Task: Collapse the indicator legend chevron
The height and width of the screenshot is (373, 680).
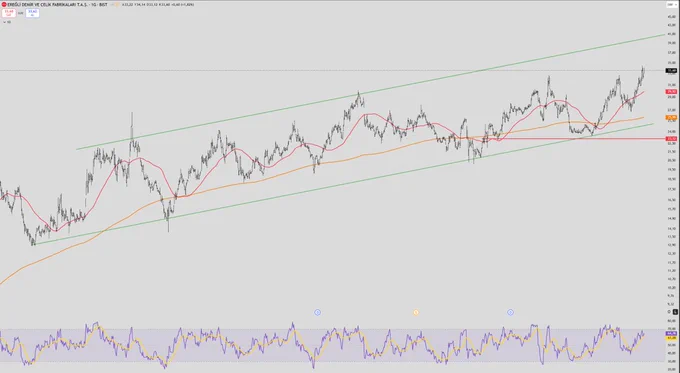Action: (x=5, y=22)
